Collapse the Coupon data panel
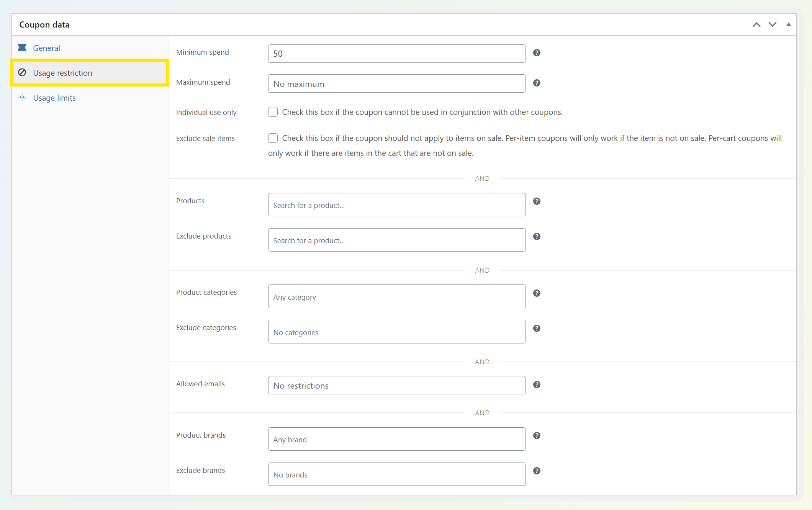The image size is (812, 510). [x=789, y=25]
